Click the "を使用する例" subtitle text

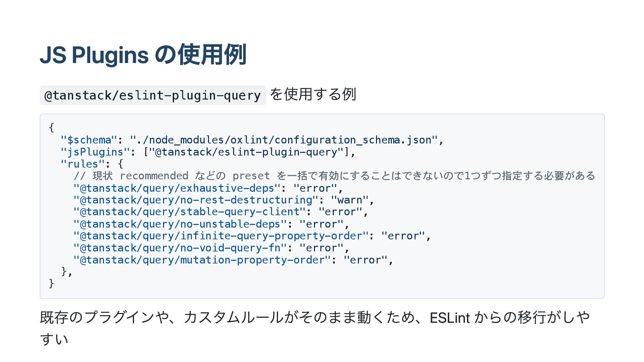313,95
